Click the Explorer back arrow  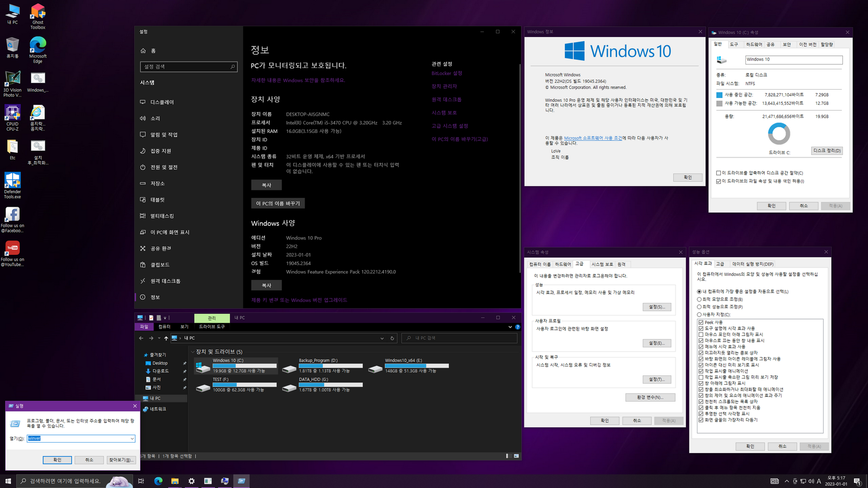[x=141, y=338]
